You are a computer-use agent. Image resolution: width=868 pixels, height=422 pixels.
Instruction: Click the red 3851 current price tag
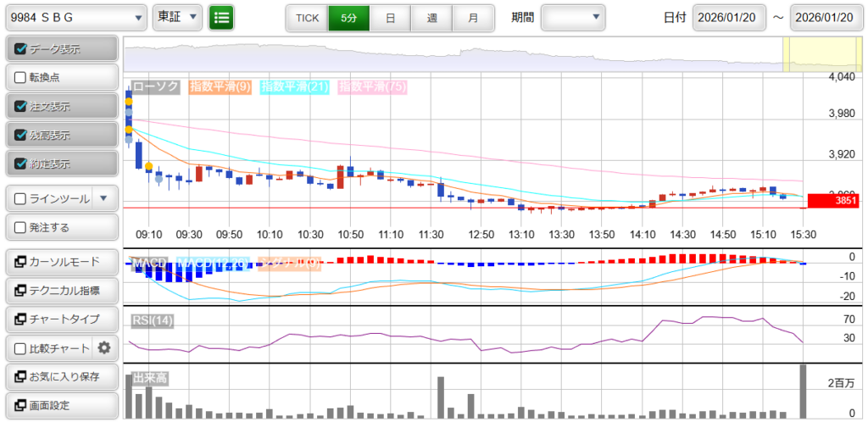tap(833, 201)
